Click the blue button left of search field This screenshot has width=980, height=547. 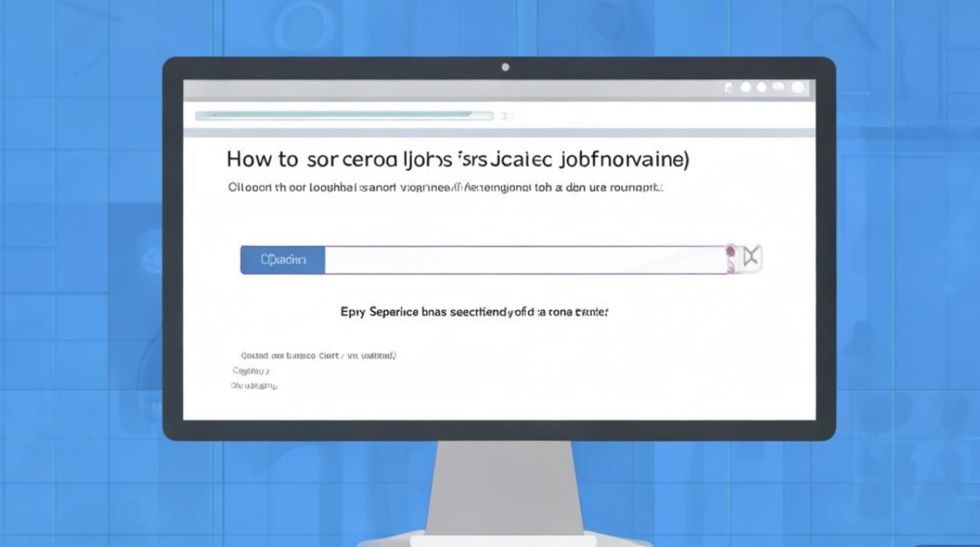[x=283, y=260]
